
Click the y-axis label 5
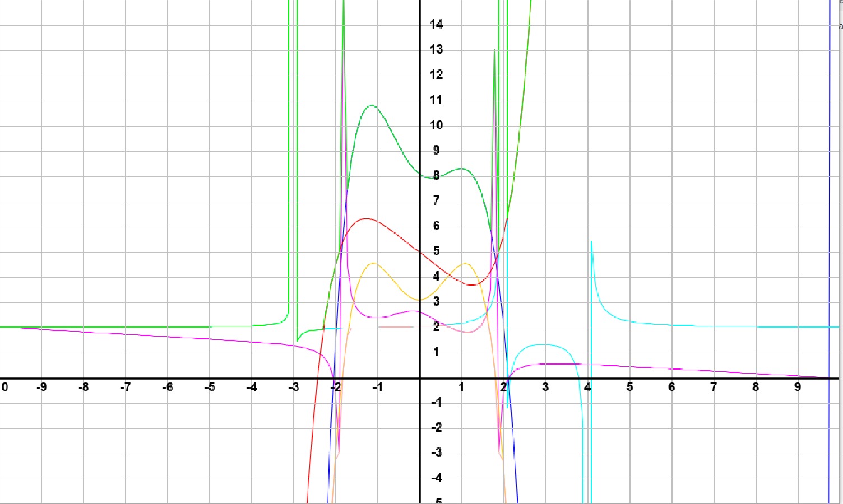pyautogui.click(x=436, y=251)
